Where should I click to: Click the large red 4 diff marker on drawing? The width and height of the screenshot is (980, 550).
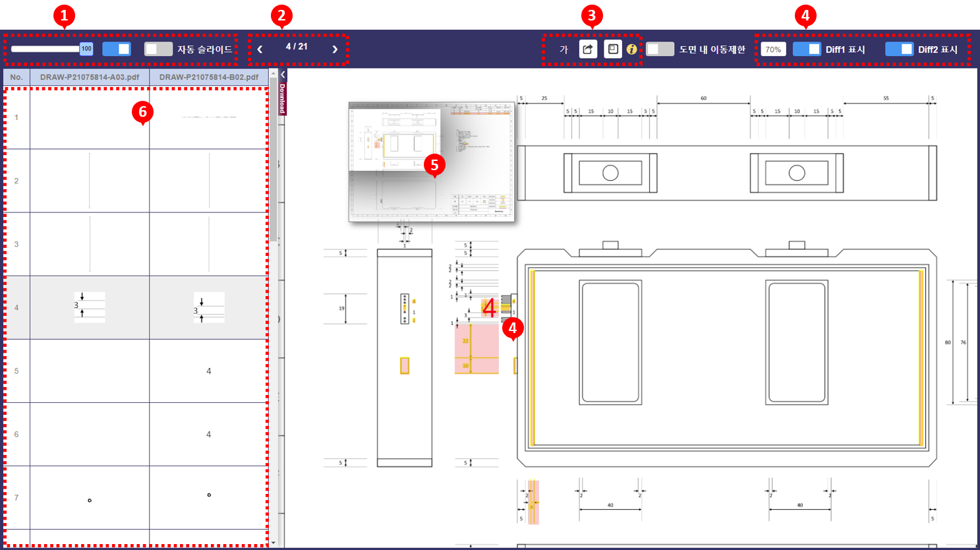click(x=489, y=308)
